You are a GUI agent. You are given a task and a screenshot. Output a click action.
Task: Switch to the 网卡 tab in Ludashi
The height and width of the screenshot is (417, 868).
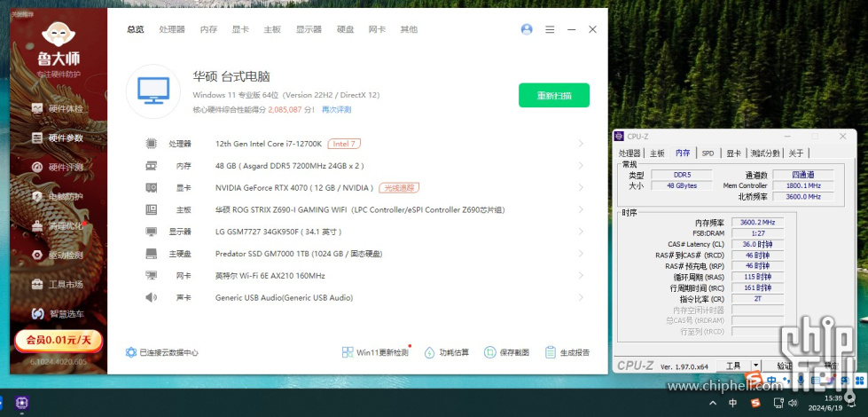coord(377,29)
